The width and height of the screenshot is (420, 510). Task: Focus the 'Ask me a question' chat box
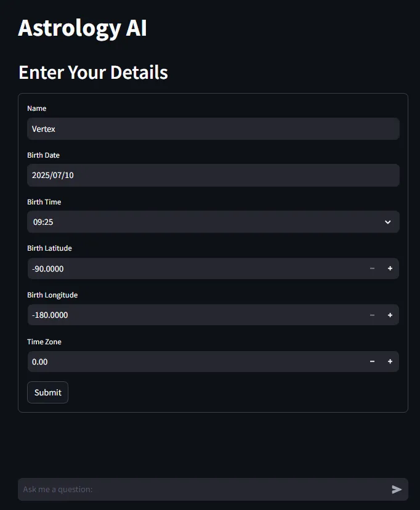coord(203,489)
